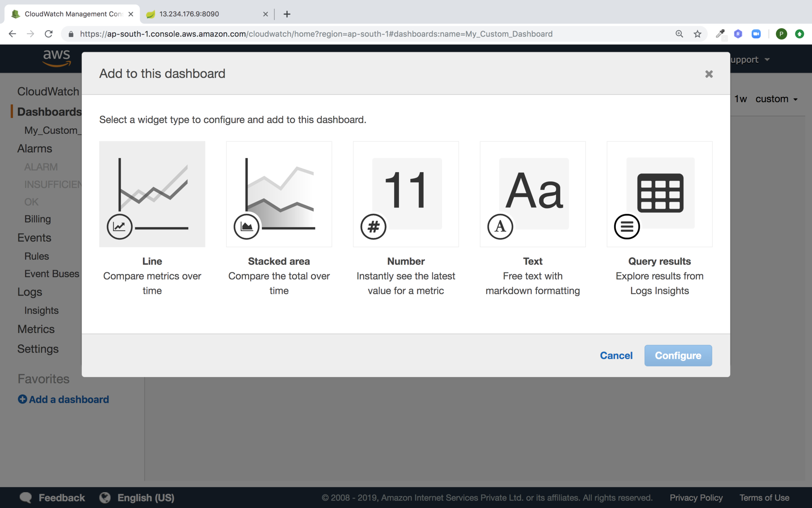This screenshot has width=812, height=508.
Task: Select the Line widget type
Action: (x=152, y=194)
